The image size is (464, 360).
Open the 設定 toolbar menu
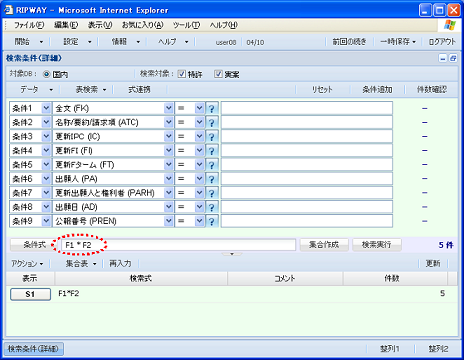tap(77, 42)
